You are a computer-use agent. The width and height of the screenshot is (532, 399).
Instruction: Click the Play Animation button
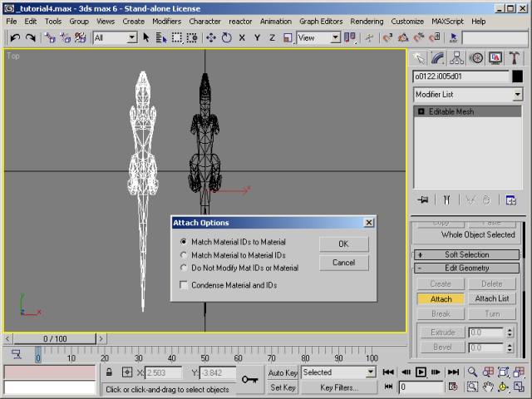[421, 372]
